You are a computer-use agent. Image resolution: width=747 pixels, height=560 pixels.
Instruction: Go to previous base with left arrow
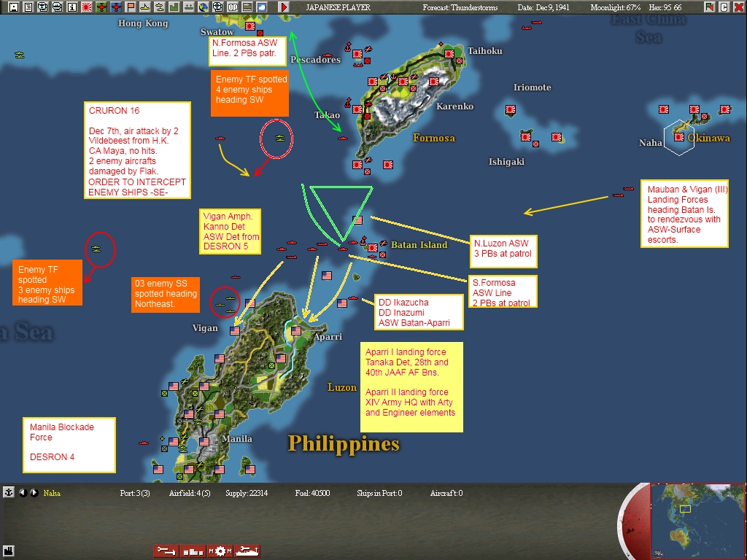click(23, 493)
